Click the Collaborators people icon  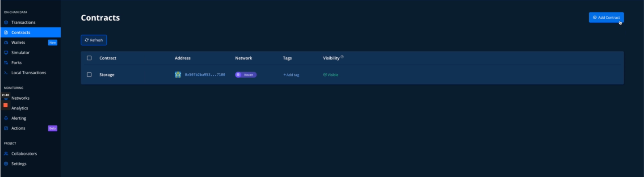pos(6,153)
